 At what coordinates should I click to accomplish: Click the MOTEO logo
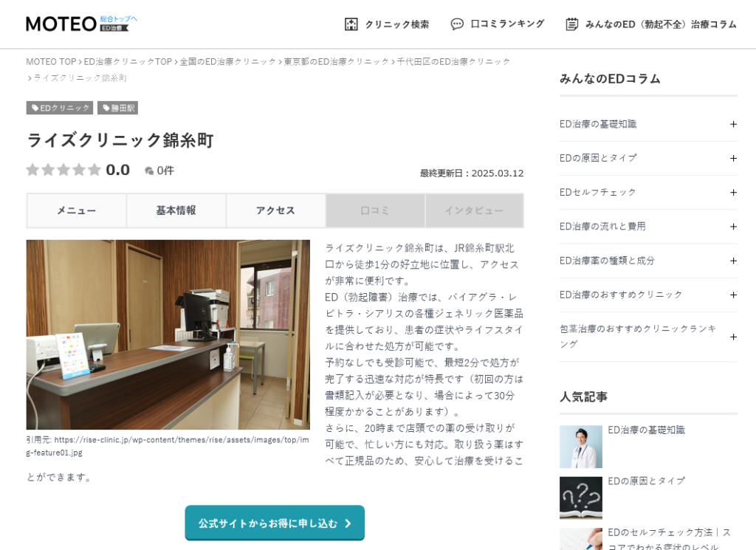pyautogui.click(x=61, y=24)
